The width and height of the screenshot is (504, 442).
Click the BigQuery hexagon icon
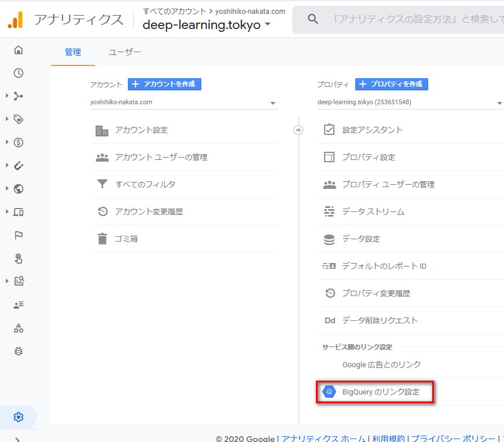329,392
